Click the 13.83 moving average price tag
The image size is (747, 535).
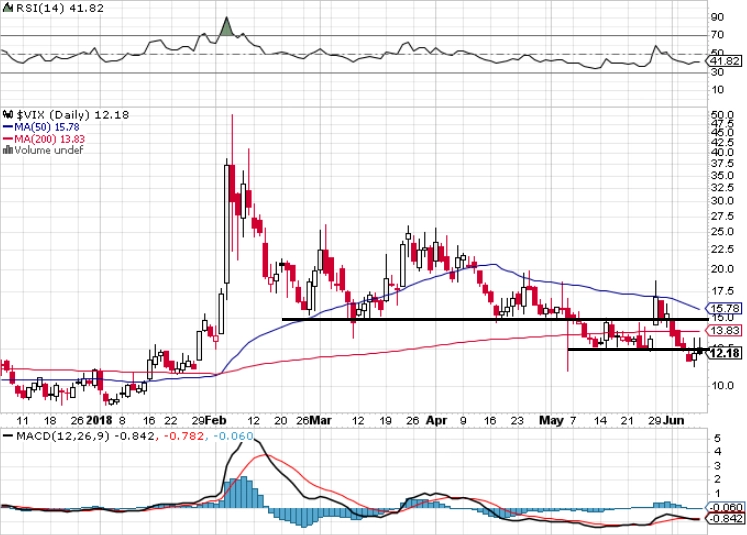tap(724, 330)
